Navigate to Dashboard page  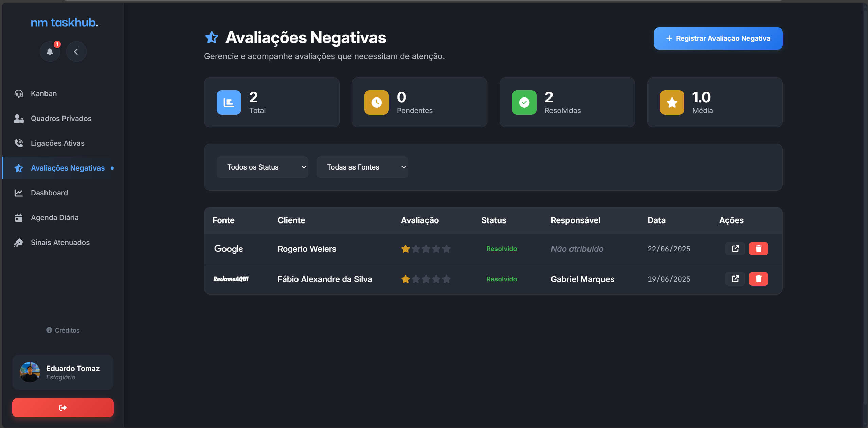49,193
